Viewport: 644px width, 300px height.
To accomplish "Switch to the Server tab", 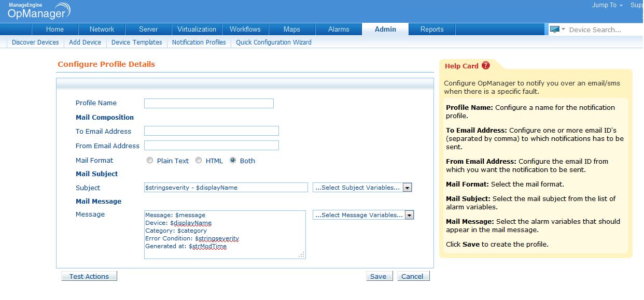I will pyautogui.click(x=148, y=29).
